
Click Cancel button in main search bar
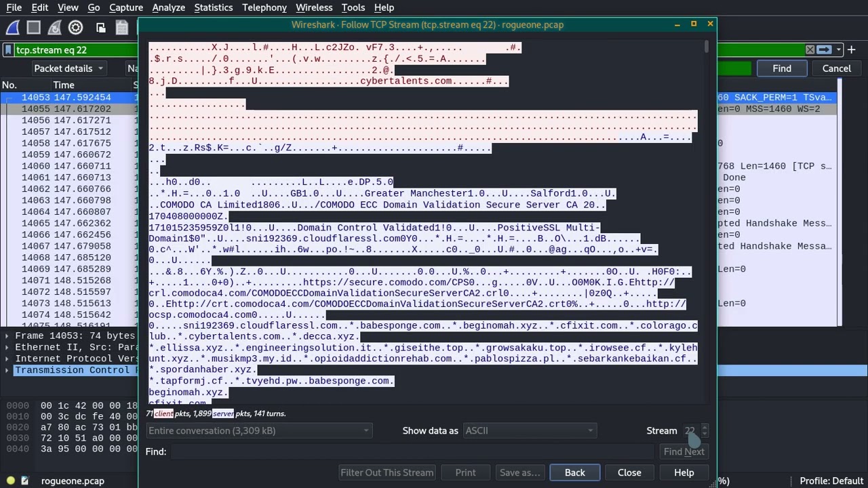click(x=836, y=68)
